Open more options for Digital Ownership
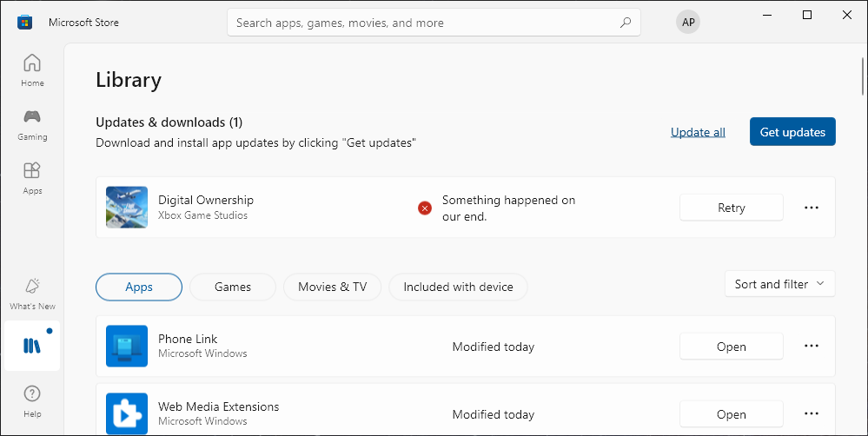The height and width of the screenshot is (436, 868). pos(812,208)
